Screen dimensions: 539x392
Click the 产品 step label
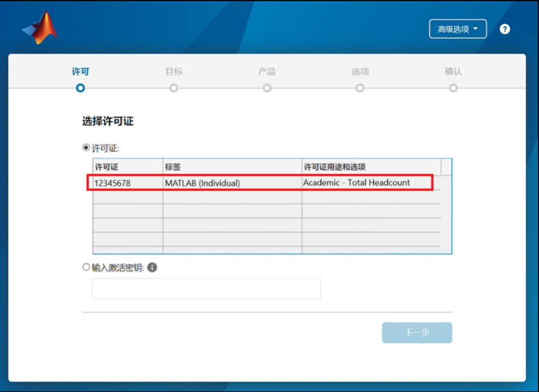(267, 72)
